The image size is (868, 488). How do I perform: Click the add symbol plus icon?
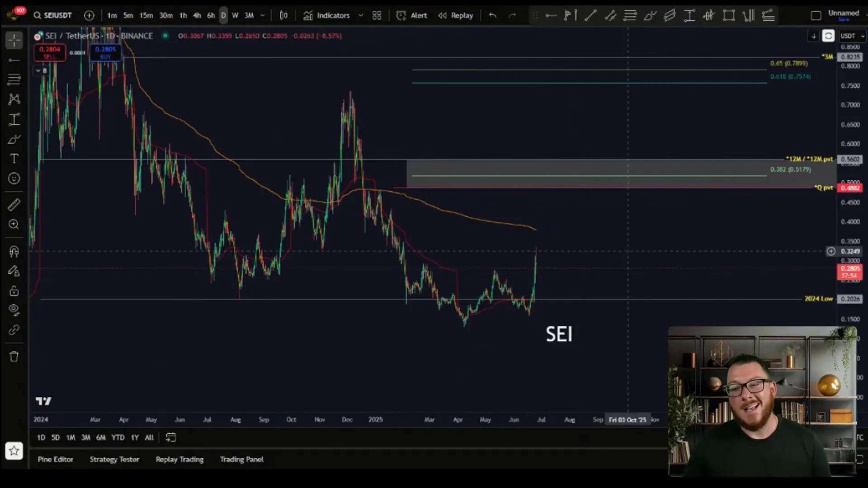89,15
